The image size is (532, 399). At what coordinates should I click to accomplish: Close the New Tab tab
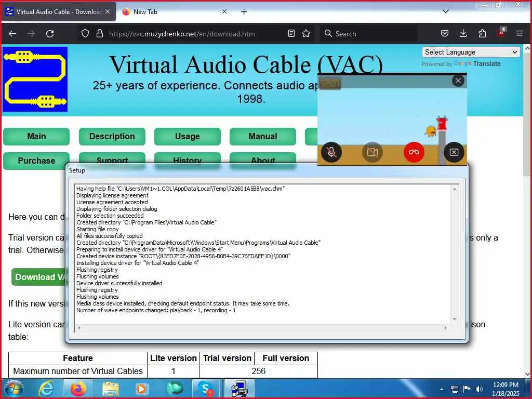(224, 11)
